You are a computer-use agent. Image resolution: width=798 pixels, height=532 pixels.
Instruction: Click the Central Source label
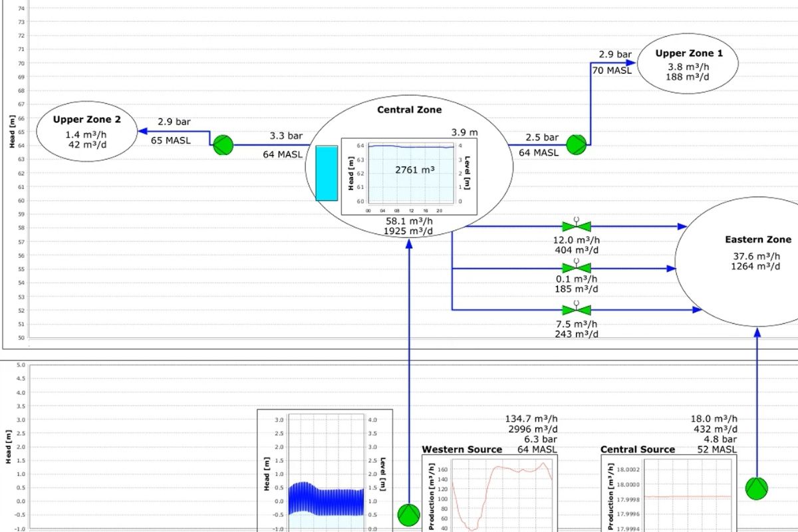(638, 450)
